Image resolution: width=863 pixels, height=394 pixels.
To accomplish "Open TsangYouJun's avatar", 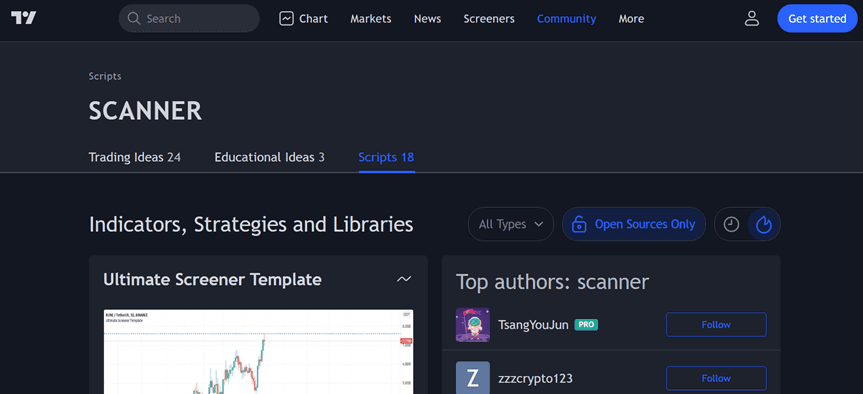I will [x=473, y=325].
